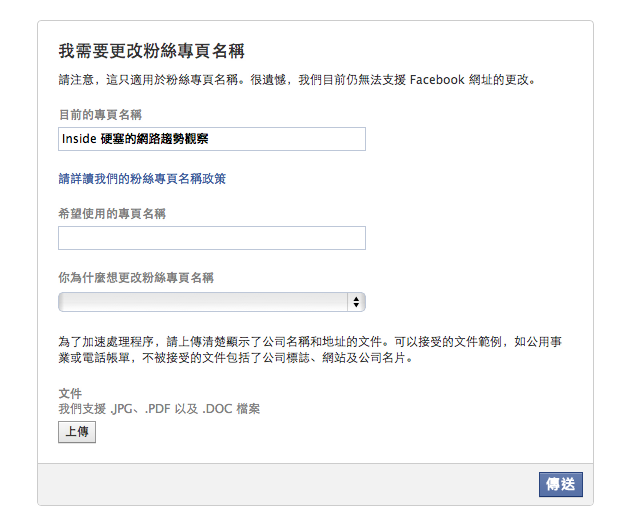The image size is (619, 525).
Task: Click the 目前的專頁名稱 label
Action: point(100,115)
